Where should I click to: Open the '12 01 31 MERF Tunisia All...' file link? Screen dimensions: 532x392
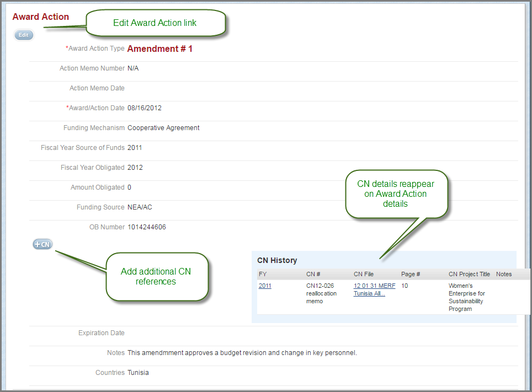coord(374,289)
